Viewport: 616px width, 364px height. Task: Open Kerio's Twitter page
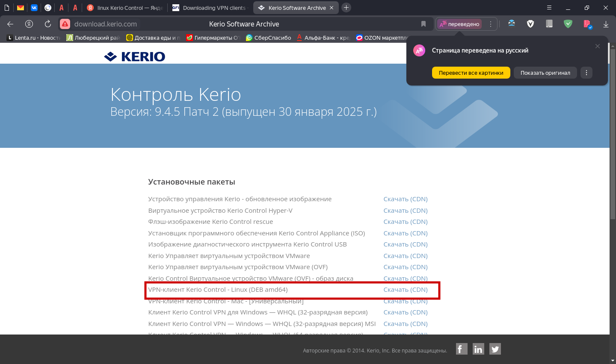click(x=495, y=349)
